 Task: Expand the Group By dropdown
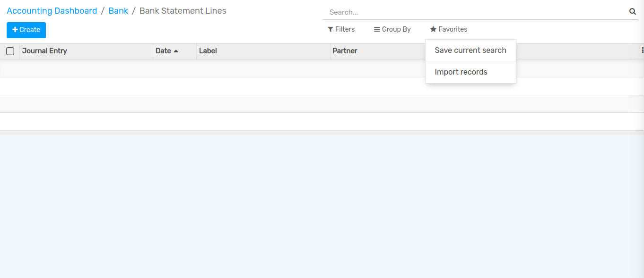392,29
